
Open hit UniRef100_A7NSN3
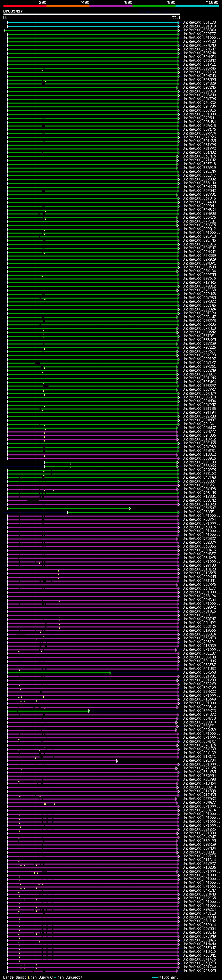pos(199,45)
